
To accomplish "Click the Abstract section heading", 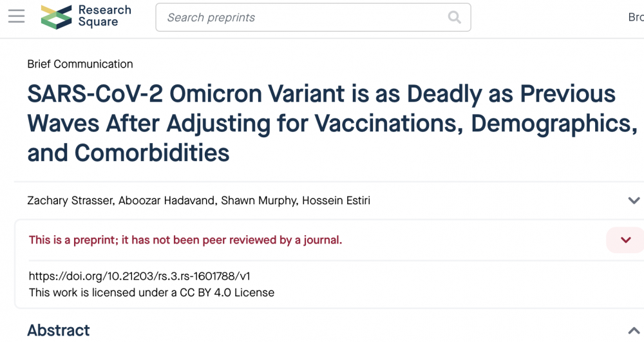I will (x=59, y=330).
